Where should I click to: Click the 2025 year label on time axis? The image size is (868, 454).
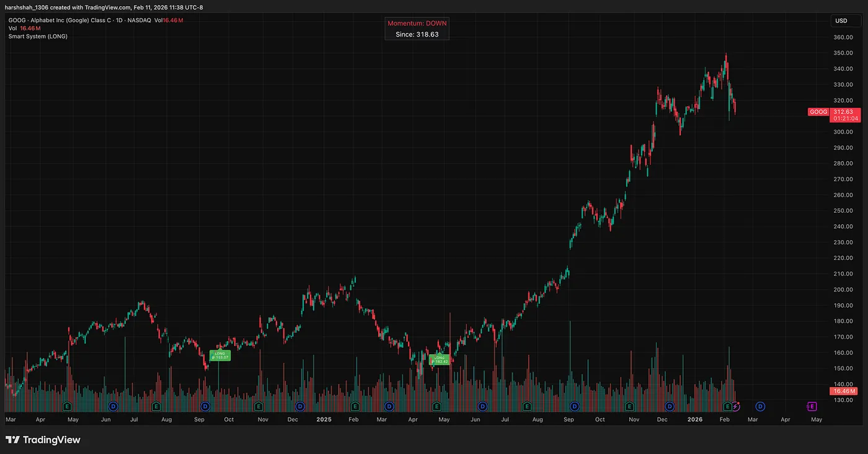(324, 420)
